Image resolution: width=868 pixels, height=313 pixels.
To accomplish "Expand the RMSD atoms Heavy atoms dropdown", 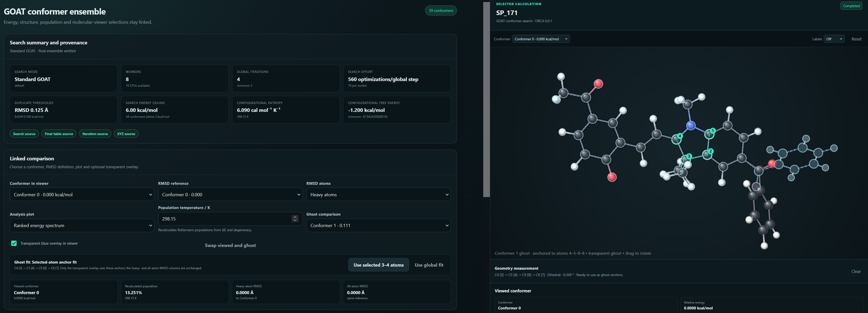I will tap(378, 194).
